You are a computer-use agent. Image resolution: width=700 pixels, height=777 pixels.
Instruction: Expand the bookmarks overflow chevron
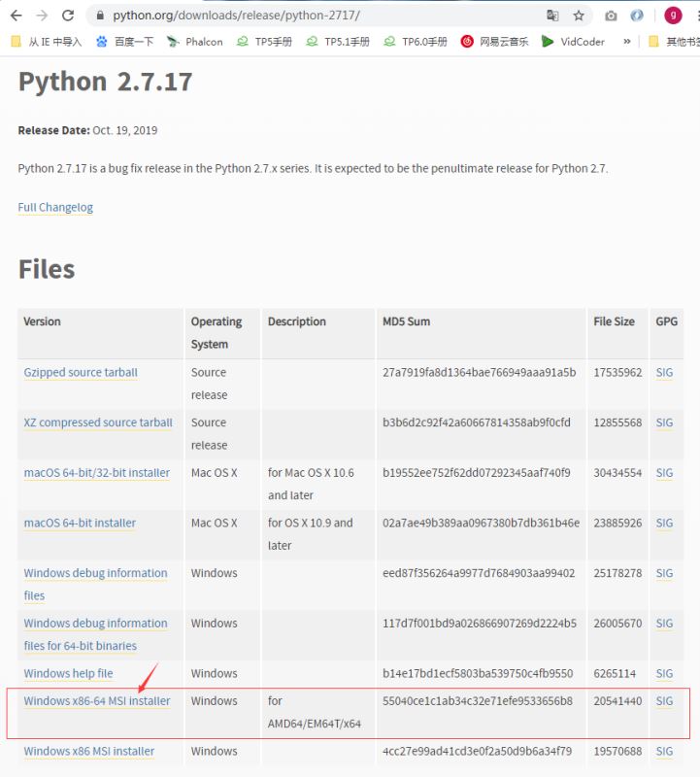(626, 42)
